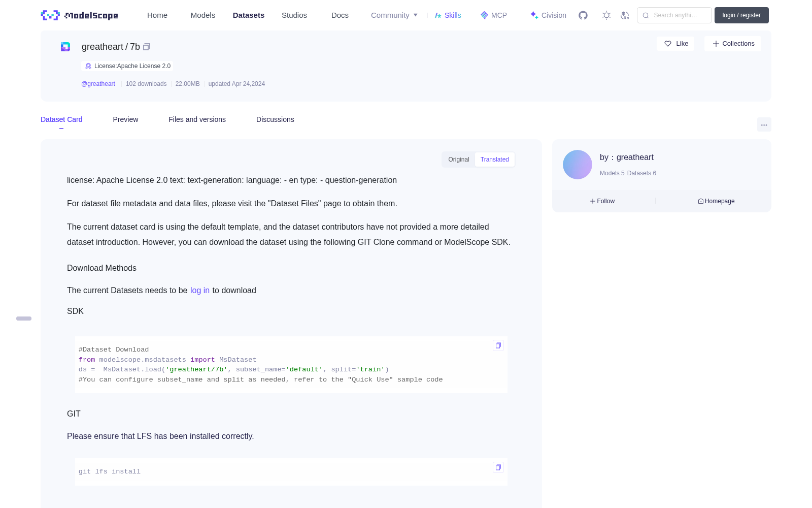812x508 pixels.
Task: Toggle the light/dark theme sun icon
Action: point(606,15)
